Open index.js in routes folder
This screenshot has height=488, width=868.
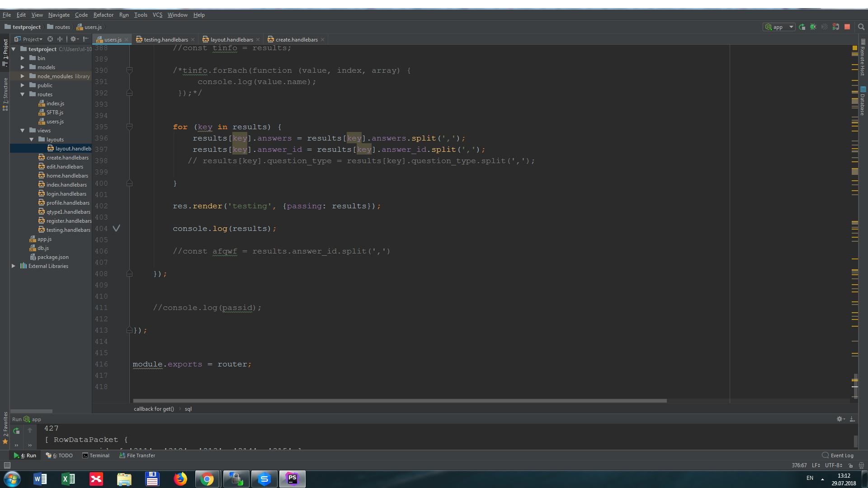click(x=51, y=103)
